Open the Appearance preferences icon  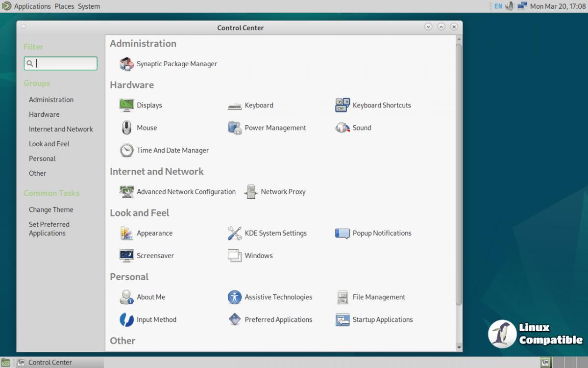pos(127,233)
